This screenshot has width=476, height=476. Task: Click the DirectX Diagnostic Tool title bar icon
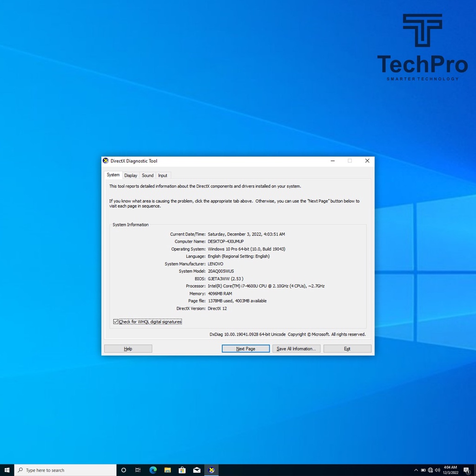click(106, 161)
